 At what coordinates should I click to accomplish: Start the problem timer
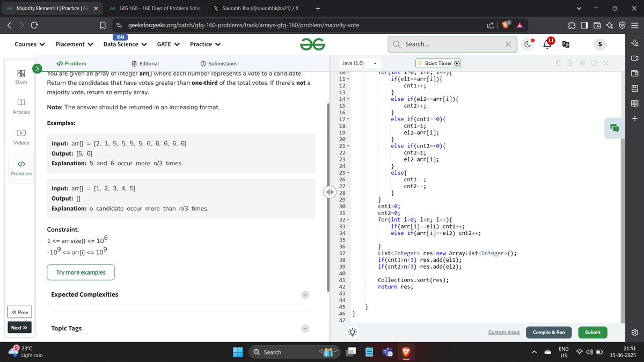coord(438,63)
